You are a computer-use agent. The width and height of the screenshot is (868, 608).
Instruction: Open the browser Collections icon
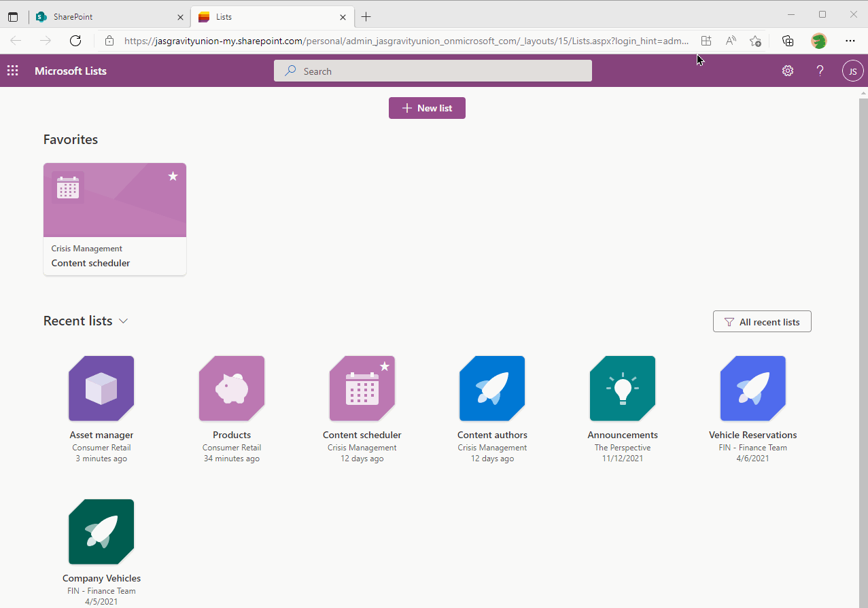[x=788, y=41]
